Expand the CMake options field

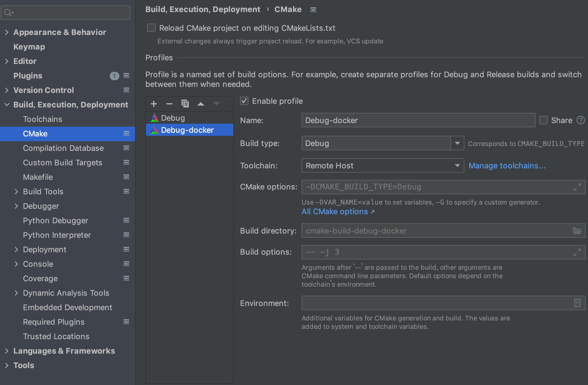[x=577, y=187]
